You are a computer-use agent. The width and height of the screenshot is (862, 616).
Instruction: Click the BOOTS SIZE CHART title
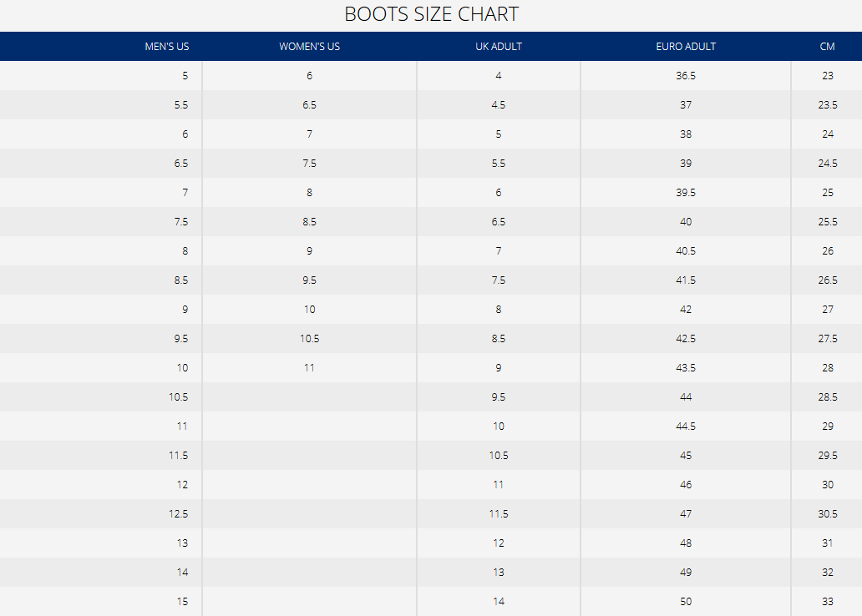431,14
